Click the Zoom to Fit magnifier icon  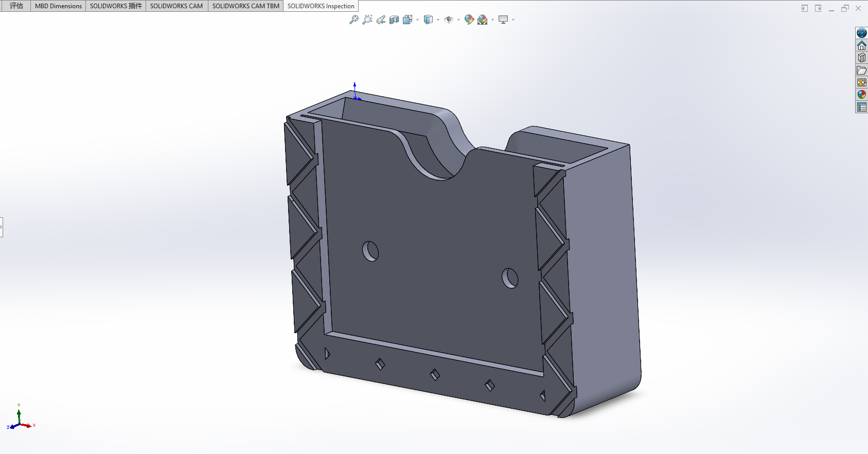pos(353,20)
